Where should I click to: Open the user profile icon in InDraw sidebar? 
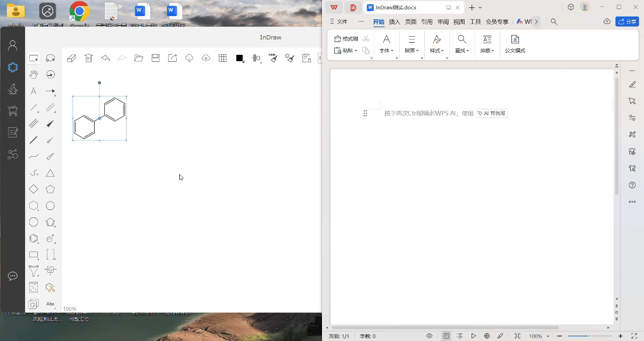pos(13,45)
